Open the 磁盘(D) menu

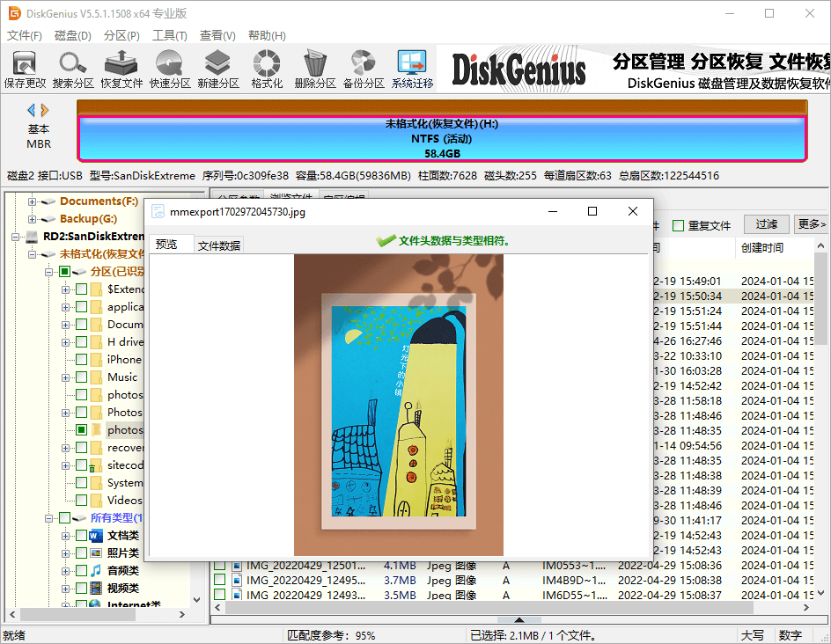tap(72, 35)
